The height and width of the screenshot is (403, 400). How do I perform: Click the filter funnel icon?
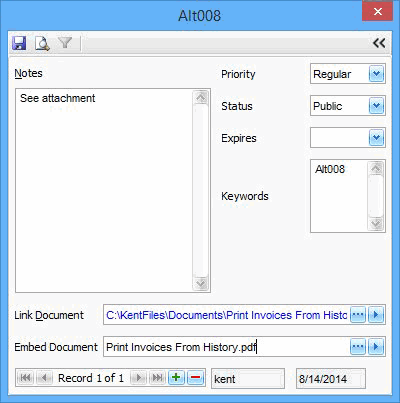click(x=65, y=43)
